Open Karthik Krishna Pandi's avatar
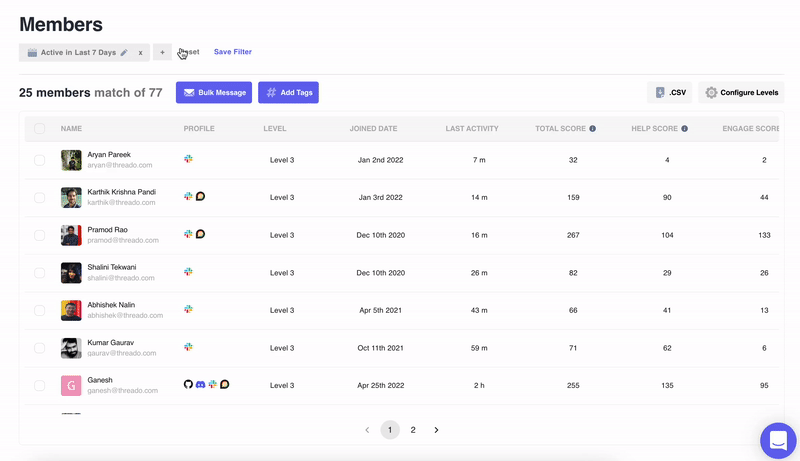Image resolution: width=800 pixels, height=461 pixels. tap(71, 197)
